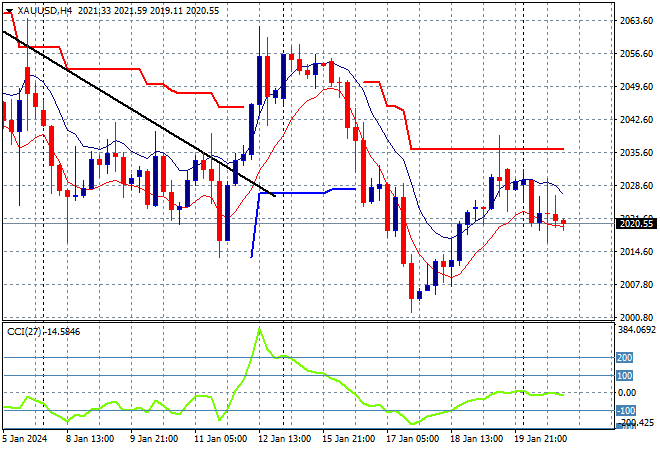Viewport: 660px width, 450px height.
Task: Click the close value 2020.55 in header
Action: click(x=202, y=11)
